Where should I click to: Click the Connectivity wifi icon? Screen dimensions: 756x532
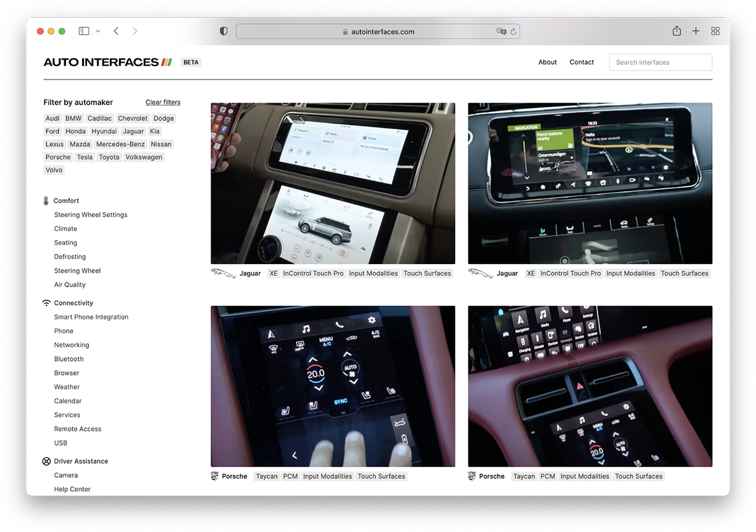tap(46, 303)
